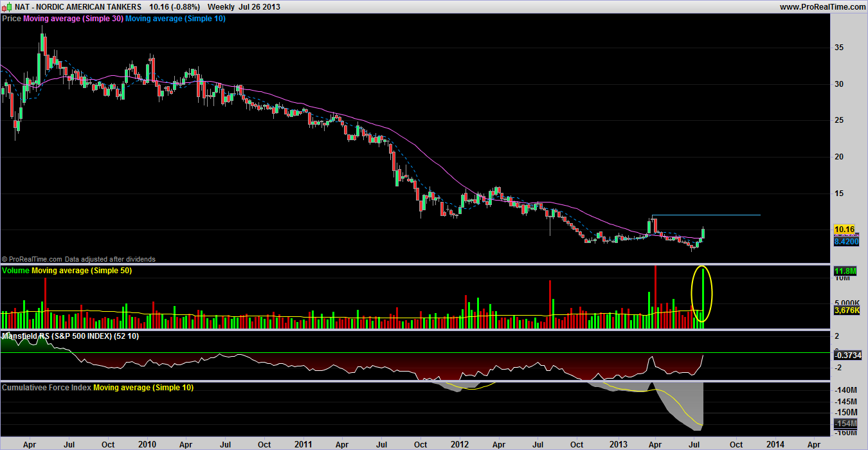Click the yellow 10.16 current price tag
This screenshot has height=450, width=868.
843,229
